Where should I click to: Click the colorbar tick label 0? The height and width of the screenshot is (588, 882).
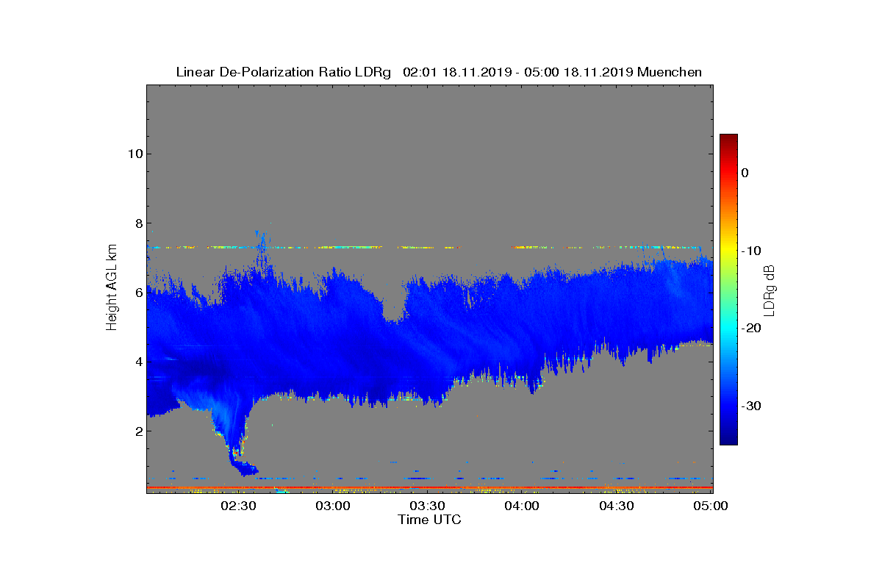click(x=745, y=173)
